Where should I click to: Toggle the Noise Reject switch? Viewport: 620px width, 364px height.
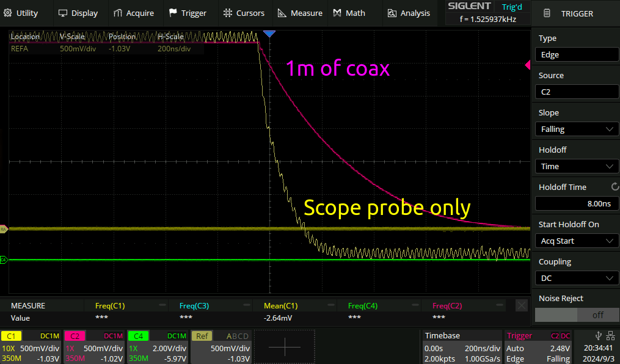coord(577,315)
